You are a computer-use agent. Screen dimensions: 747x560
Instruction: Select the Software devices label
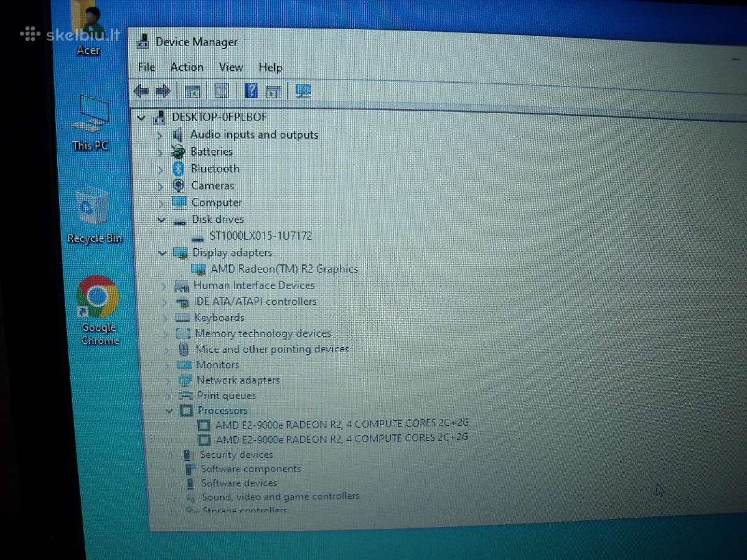(x=239, y=483)
